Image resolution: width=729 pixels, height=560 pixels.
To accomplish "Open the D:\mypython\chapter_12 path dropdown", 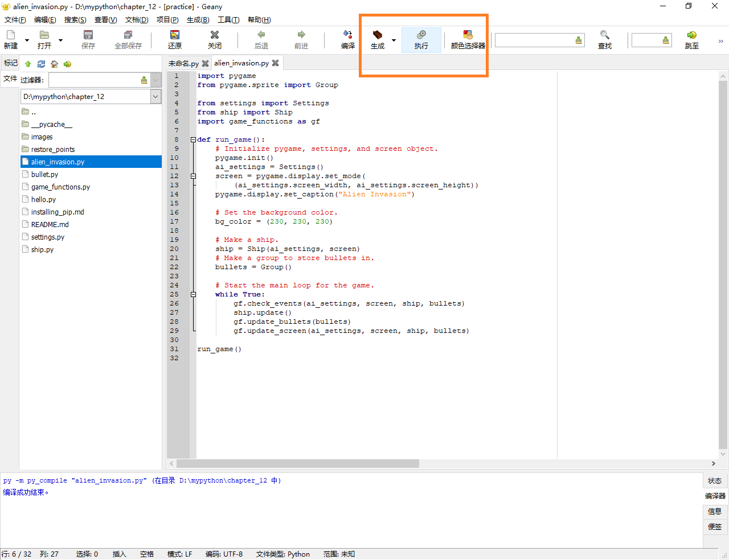I will coord(156,97).
